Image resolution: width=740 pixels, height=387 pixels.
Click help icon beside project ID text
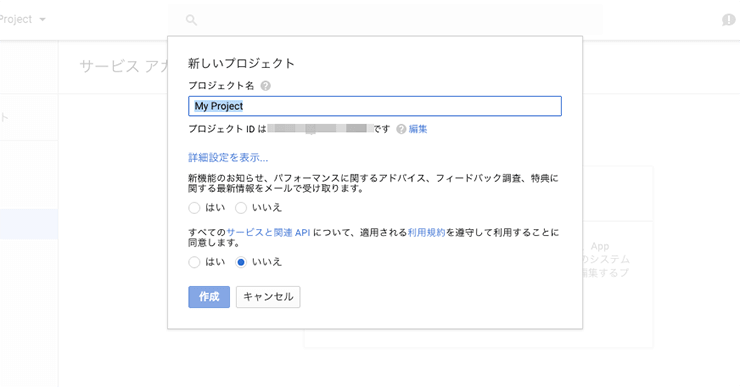click(401, 129)
